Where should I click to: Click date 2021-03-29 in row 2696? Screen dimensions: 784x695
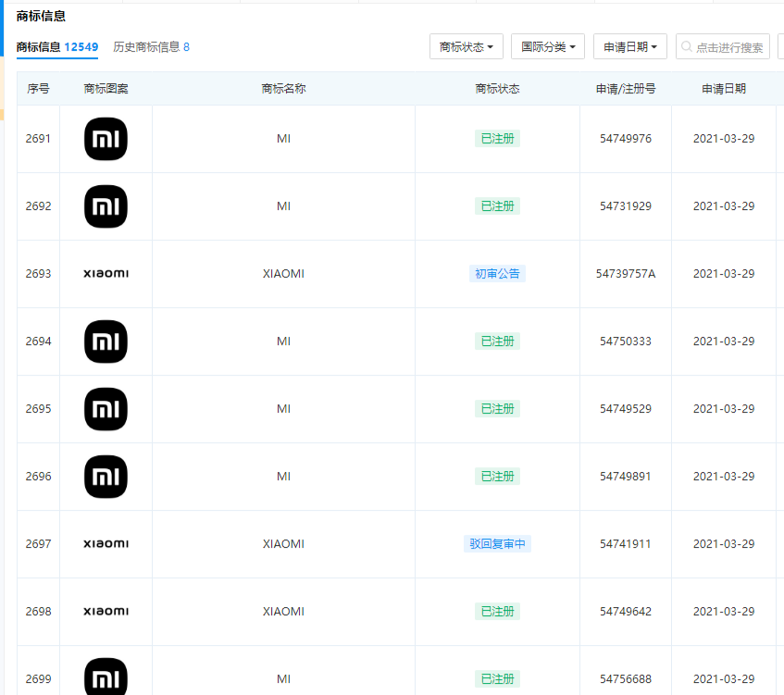click(724, 476)
